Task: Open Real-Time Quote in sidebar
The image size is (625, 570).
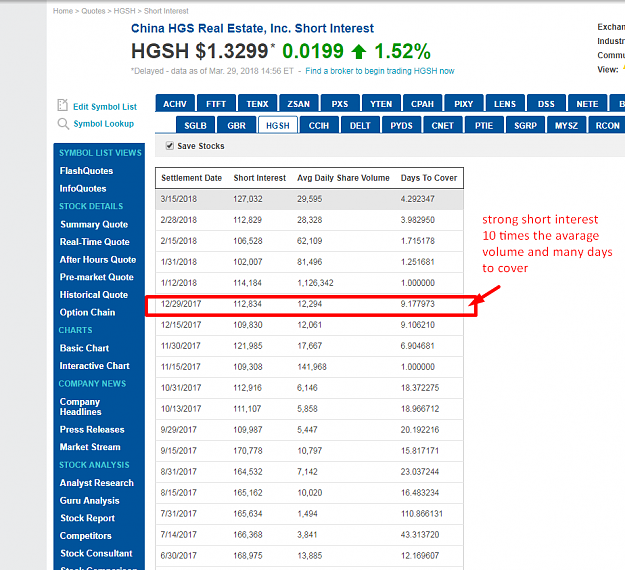Action: pos(94,242)
